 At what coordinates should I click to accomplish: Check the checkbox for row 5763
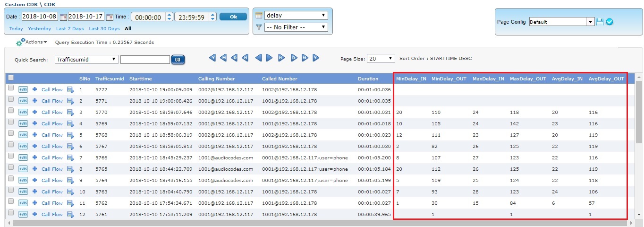click(11, 190)
